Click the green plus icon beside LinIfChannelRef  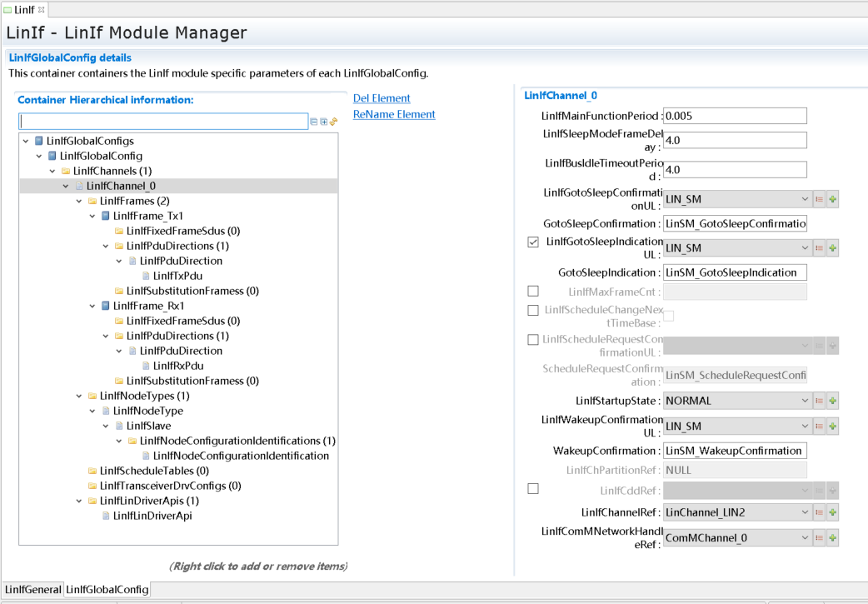pyautogui.click(x=832, y=512)
